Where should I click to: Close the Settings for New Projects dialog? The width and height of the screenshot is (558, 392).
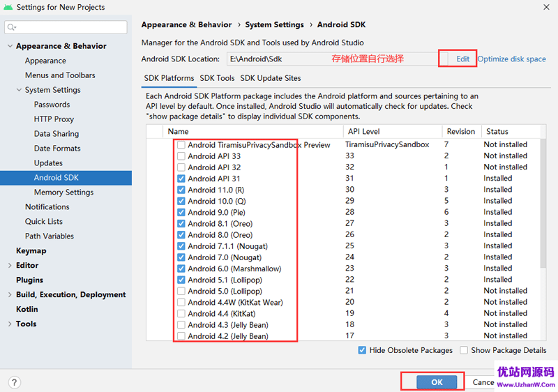(546, 7)
